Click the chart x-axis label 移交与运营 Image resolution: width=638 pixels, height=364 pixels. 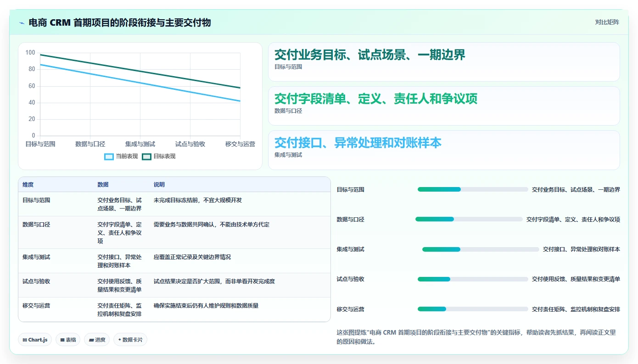(x=240, y=144)
